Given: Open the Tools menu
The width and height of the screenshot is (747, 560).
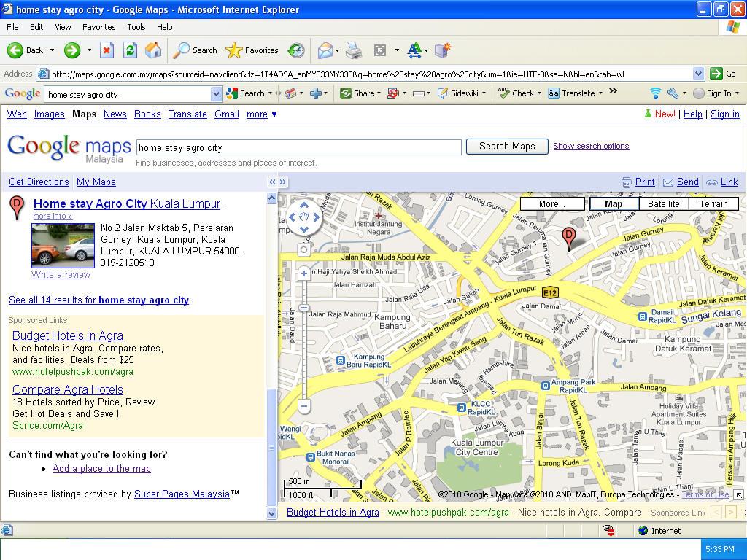Looking at the screenshot, I should click(x=136, y=27).
